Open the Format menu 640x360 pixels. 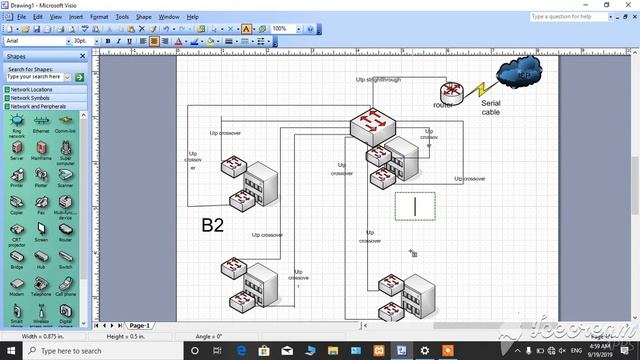coord(99,17)
